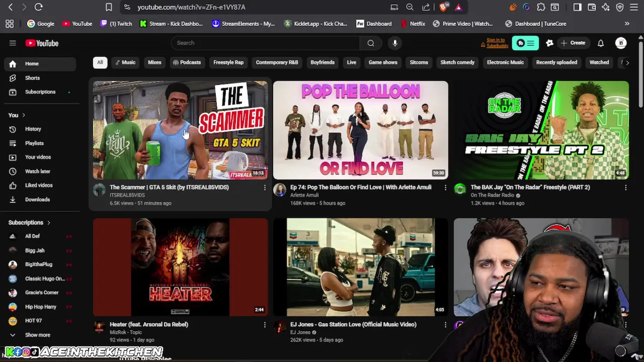Image resolution: width=644 pixels, height=362 pixels.
Task: Open The Scammer GTA 5 Skit thumbnail
Action: pos(180,130)
